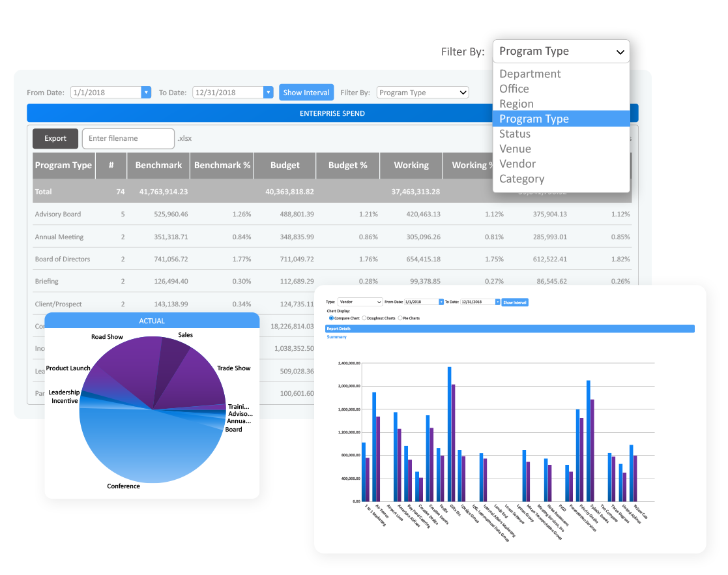Image resolution: width=728 pixels, height=575 pixels.
Task: Choose Department from the filter list
Action: click(530, 74)
